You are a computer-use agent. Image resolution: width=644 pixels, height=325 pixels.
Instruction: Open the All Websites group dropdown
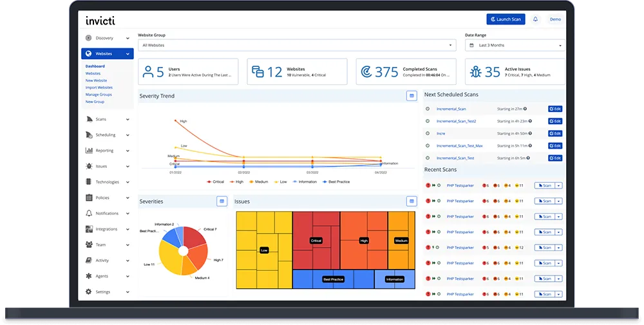(297, 45)
